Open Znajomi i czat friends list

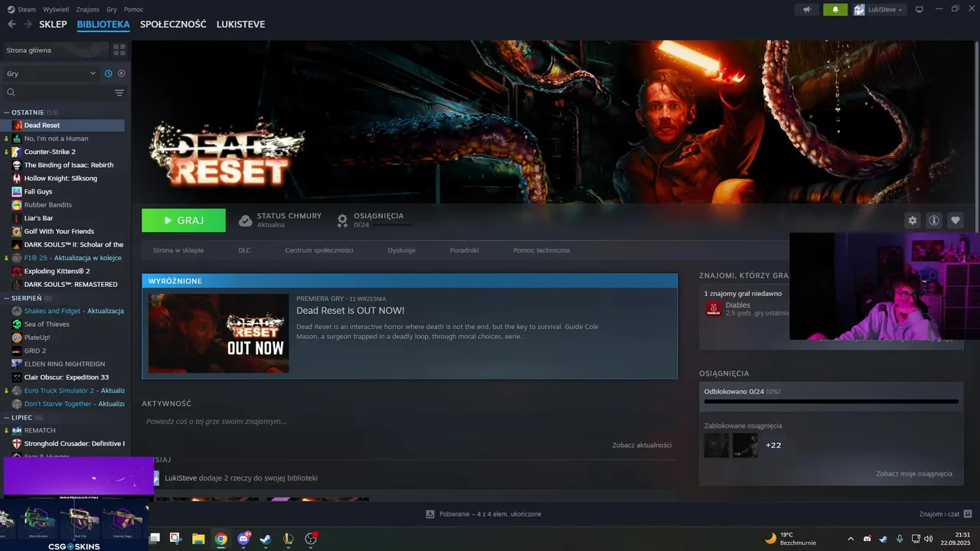pos(946,514)
